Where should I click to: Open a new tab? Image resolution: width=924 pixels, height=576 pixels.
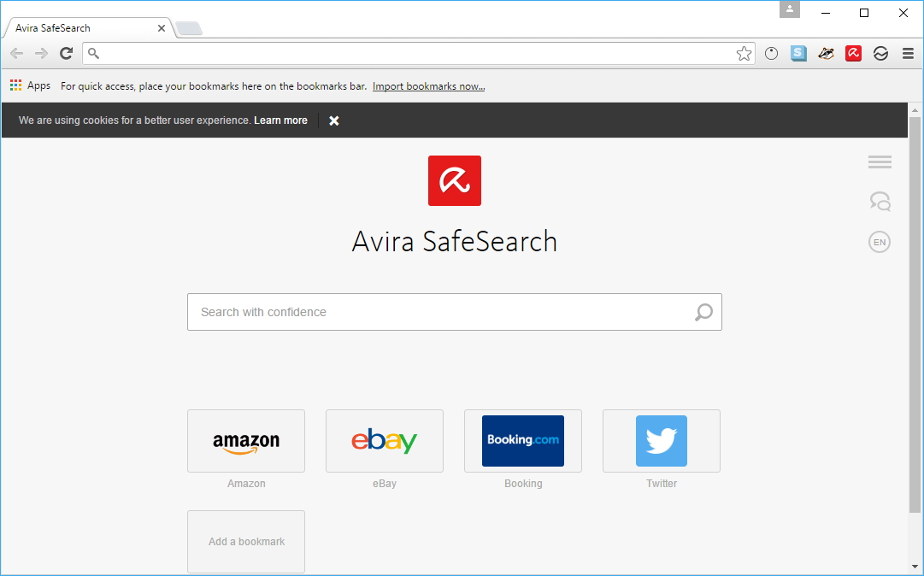click(x=189, y=28)
